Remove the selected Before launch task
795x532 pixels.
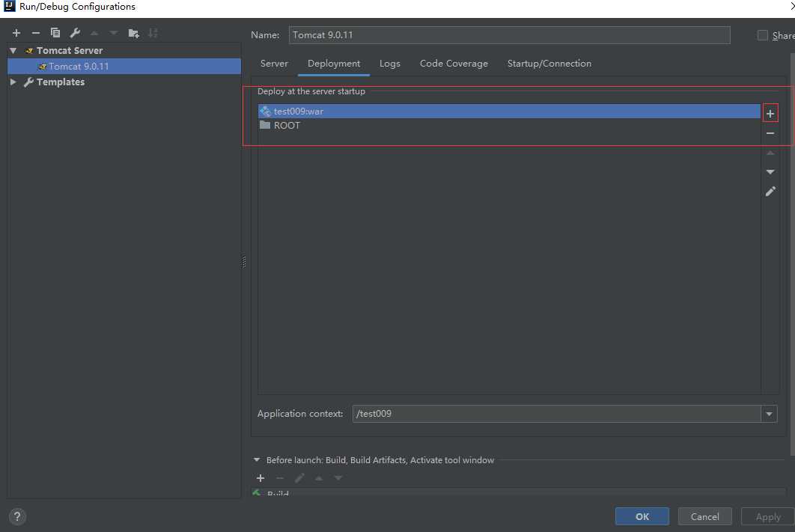[279, 478]
